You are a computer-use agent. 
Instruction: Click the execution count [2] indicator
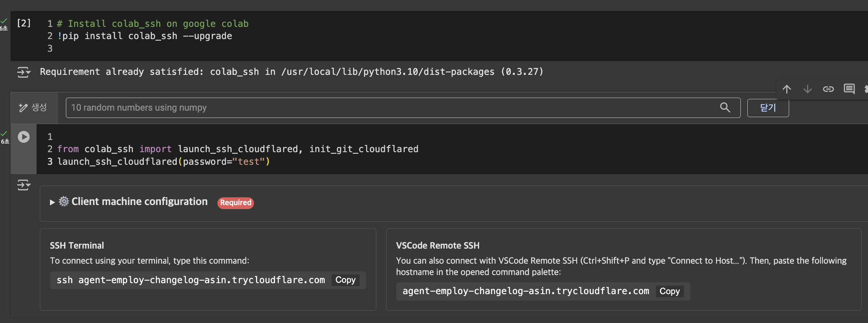24,23
